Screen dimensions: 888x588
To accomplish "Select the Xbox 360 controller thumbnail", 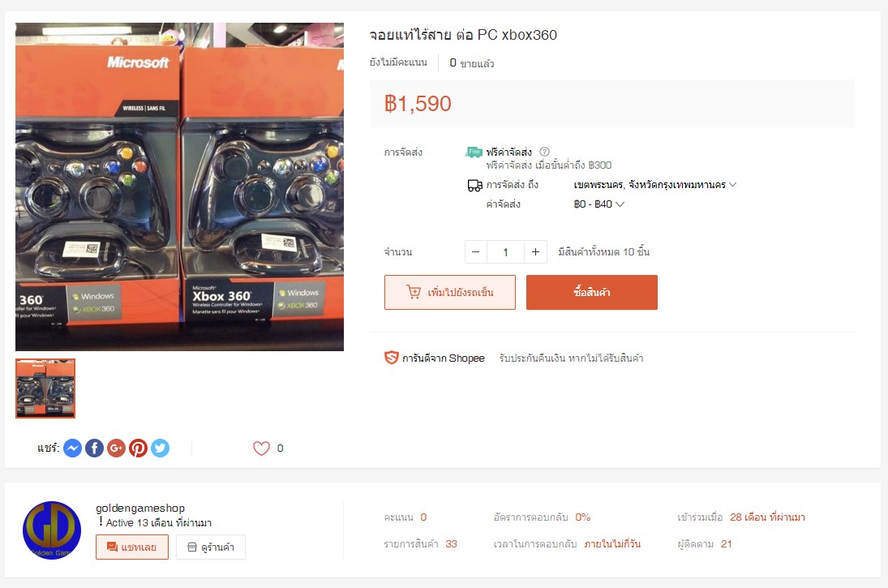I will [x=45, y=388].
